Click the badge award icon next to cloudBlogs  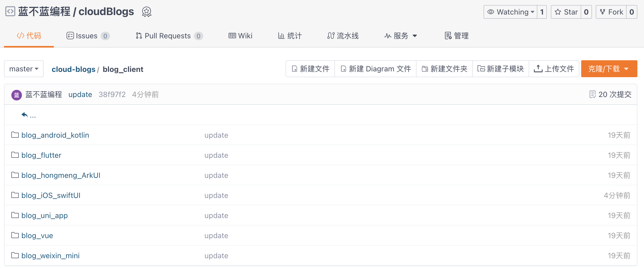click(147, 12)
